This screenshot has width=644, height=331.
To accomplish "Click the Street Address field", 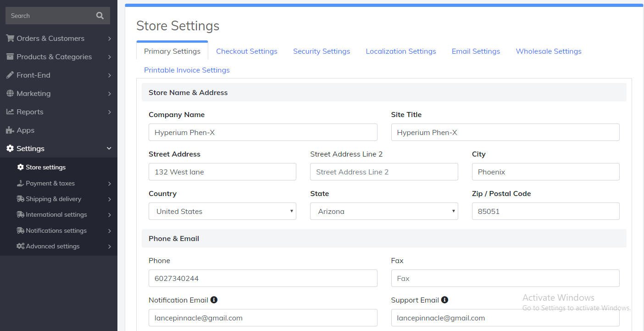I will [222, 172].
